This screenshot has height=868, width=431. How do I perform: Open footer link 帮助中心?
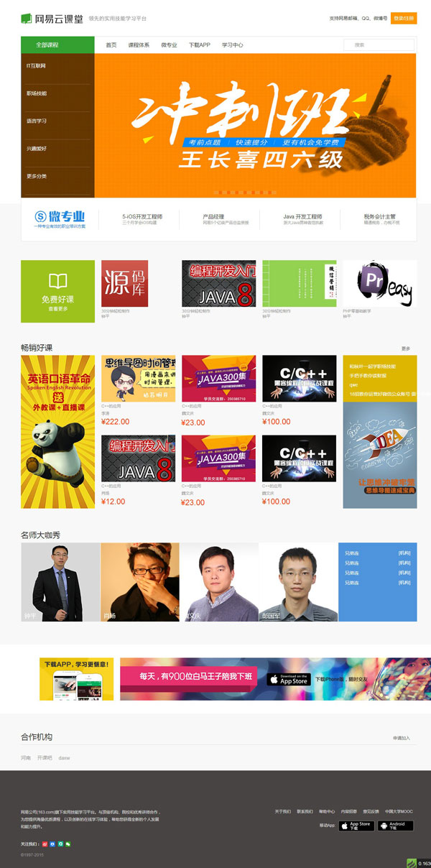click(x=326, y=811)
